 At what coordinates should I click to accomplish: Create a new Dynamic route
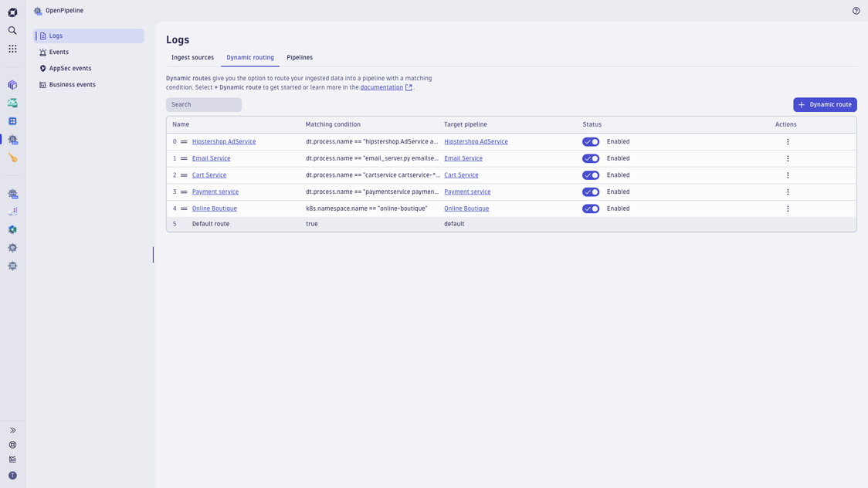click(x=825, y=104)
